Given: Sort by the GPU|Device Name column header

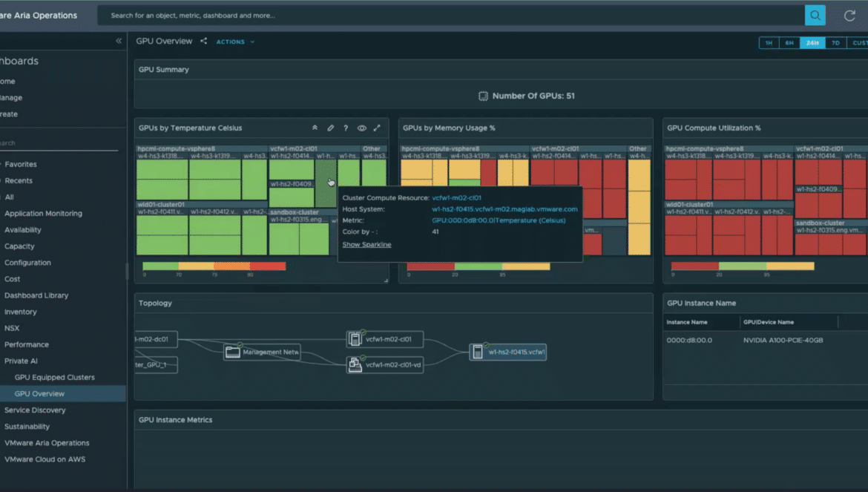Looking at the screenshot, I should click(769, 322).
